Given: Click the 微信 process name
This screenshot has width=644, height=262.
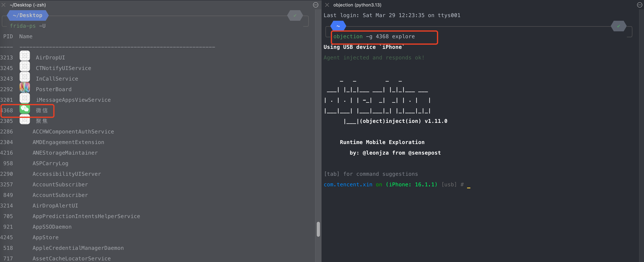Looking at the screenshot, I should pyautogui.click(x=42, y=110).
